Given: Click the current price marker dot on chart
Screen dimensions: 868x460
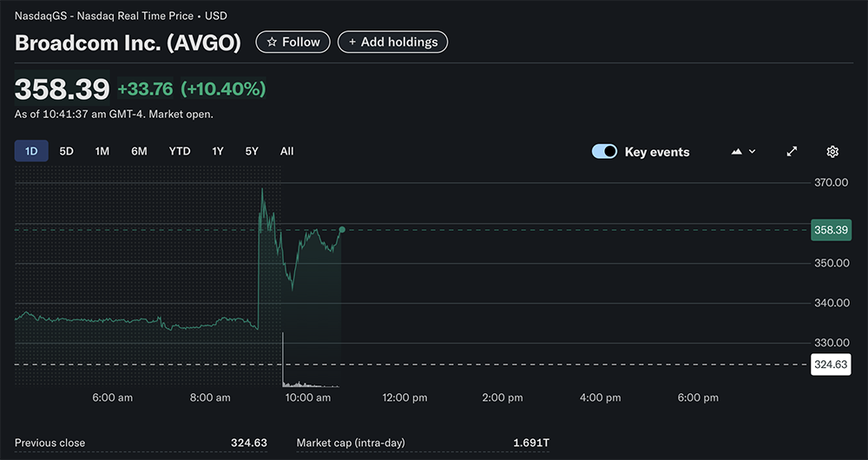Looking at the screenshot, I should point(342,229).
